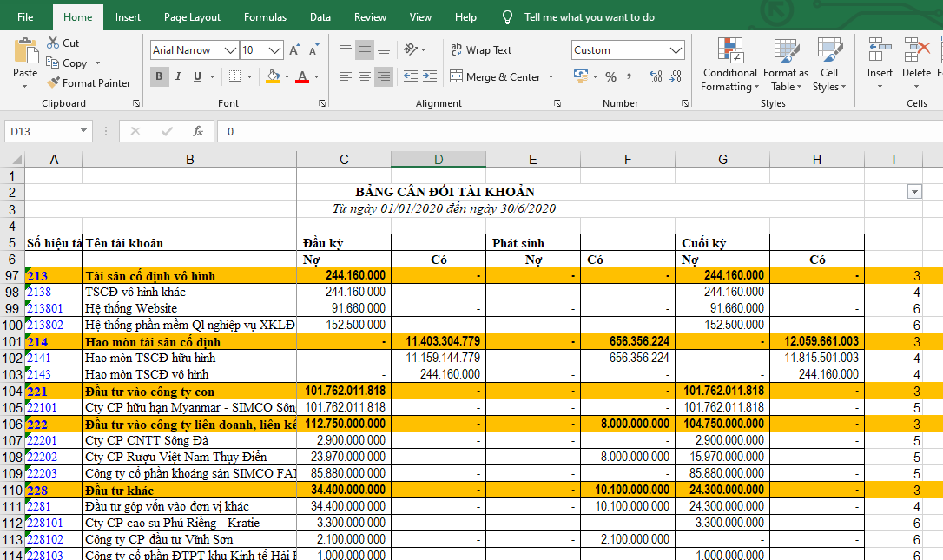This screenshot has height=560, width=943.
Task: Open the Page Layout tab
Action: 192,17
